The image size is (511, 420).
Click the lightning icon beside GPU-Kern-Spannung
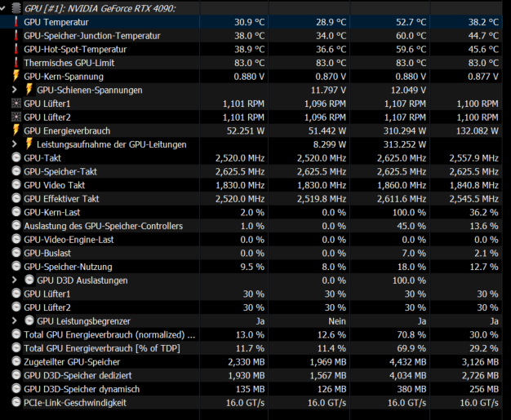[x=16, y=76]
